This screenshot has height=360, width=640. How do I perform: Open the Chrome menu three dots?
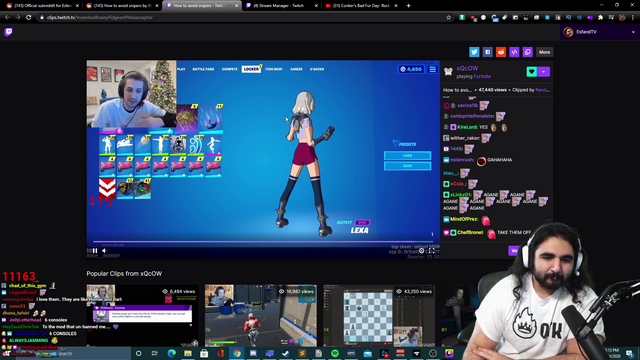(633, 18)
